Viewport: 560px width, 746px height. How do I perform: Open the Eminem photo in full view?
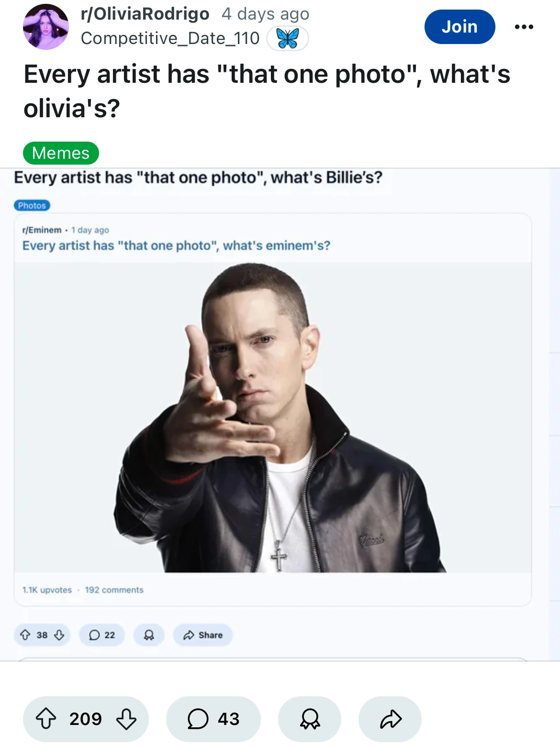click(x=273, y=417)
